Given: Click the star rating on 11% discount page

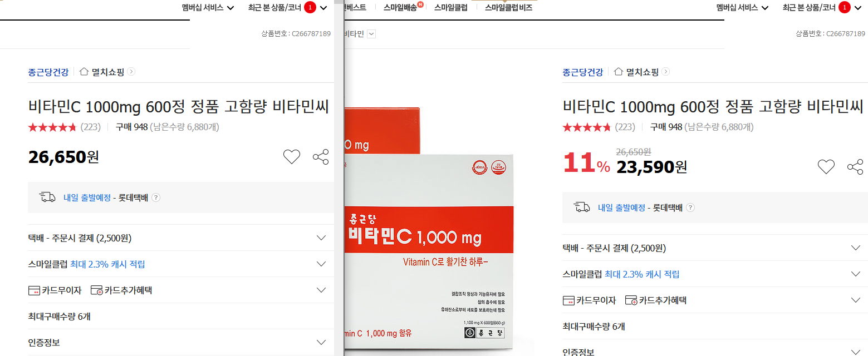Looking at the screenshot, I should click(x=587, y=127).
